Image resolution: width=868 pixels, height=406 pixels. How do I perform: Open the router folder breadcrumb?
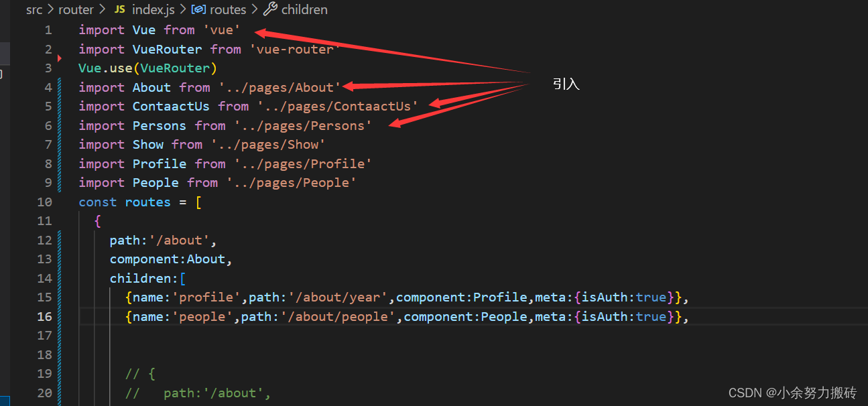76,9
